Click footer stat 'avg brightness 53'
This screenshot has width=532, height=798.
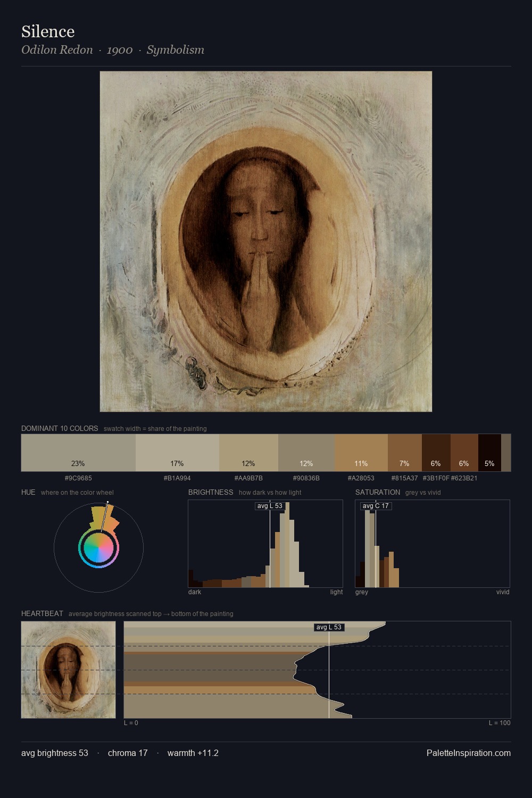click(55, 753)
